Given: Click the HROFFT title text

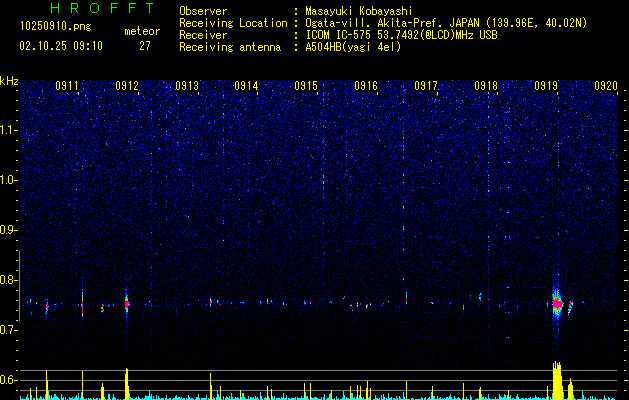Looking at the screenshot, I should pyautogui.click(x=103, y=8).
